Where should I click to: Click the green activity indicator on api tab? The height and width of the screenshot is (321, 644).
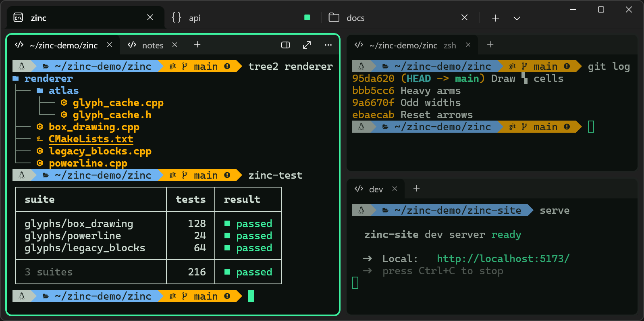(x=307, y=17)
